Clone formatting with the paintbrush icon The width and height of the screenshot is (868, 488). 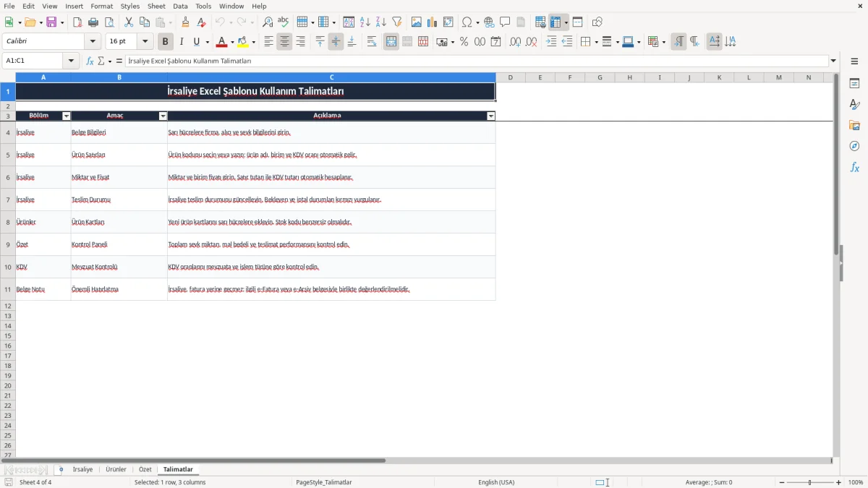point(186,22)
